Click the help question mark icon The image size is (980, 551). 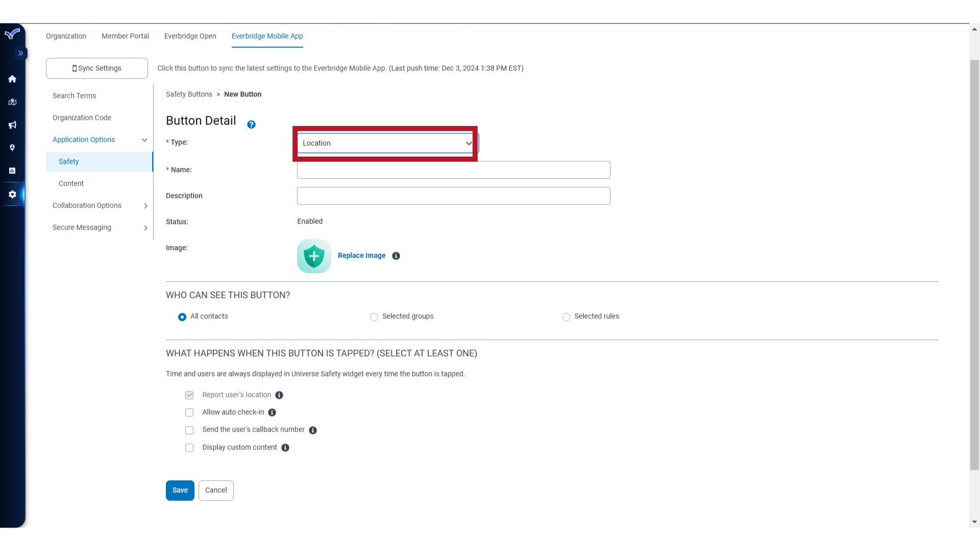(251, 124)
